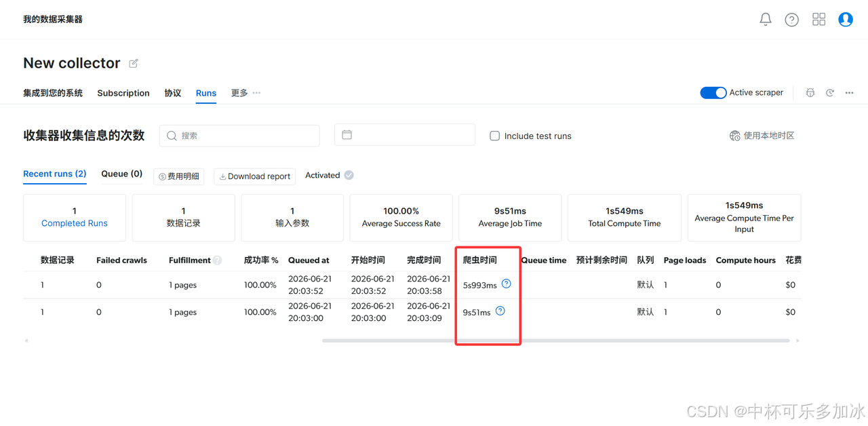The height and width of the screenshot is (426, 868).
Task: Open the notifications bell icon
Action: click(766, 20)
